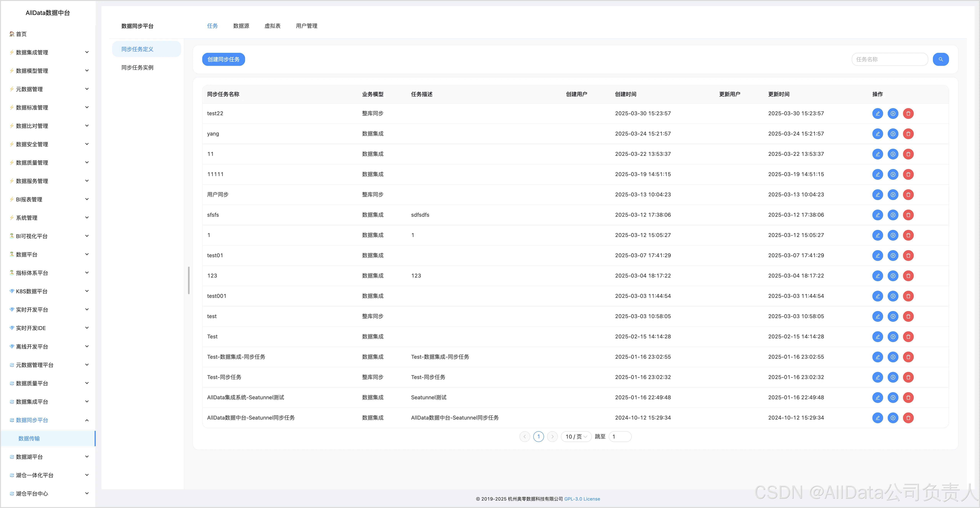
Task: Click the AllData数据中台 title
Action: [x=48, y=13]
